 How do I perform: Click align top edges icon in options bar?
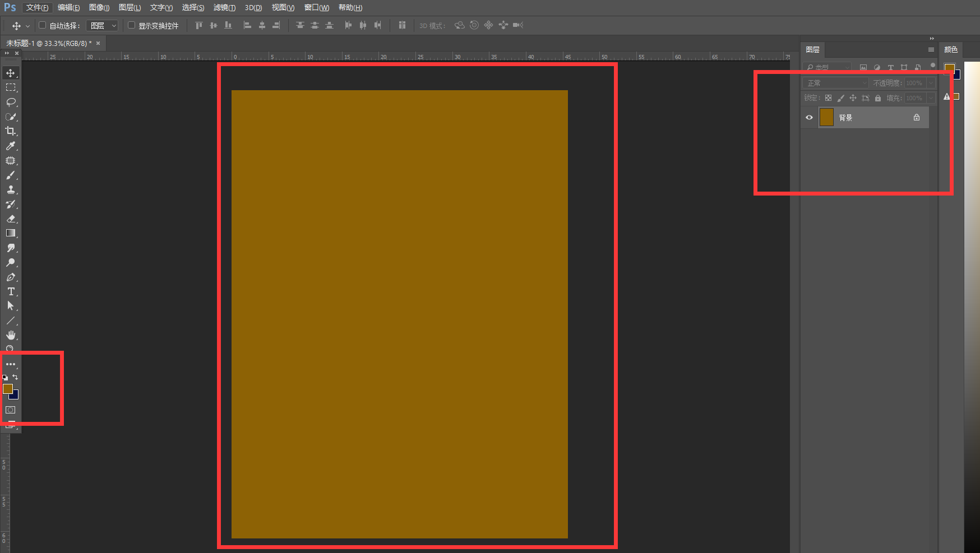coord(198,25)
